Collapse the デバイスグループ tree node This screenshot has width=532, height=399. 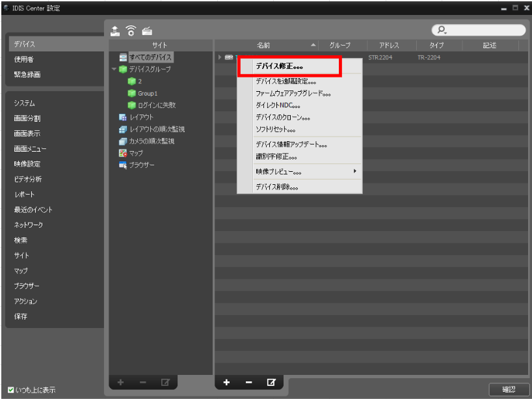tap(114, 69)
